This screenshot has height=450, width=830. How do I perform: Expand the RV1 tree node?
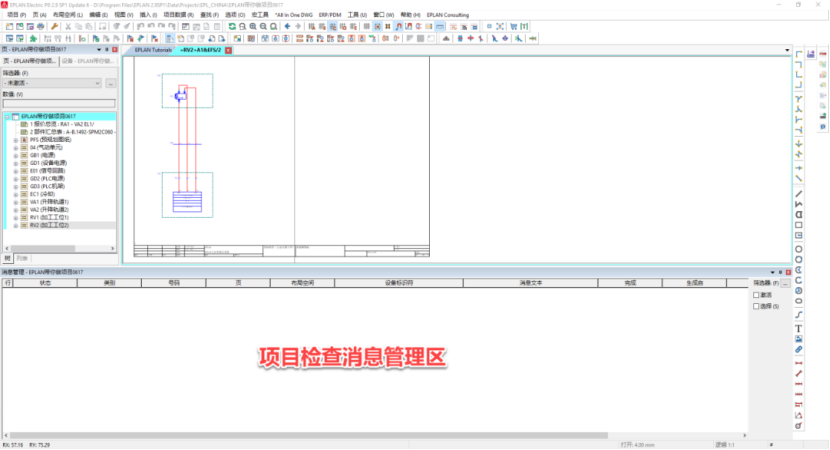[16, 218]
